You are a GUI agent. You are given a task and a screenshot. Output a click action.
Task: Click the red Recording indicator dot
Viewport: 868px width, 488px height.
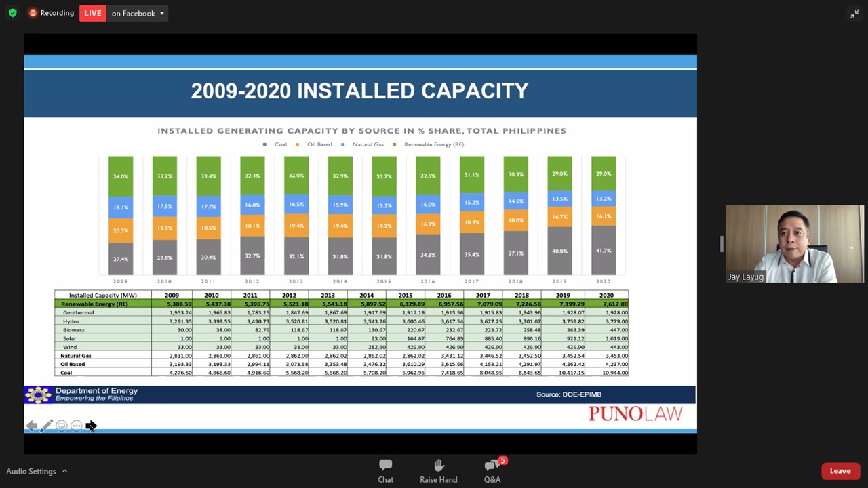point(33,13)
